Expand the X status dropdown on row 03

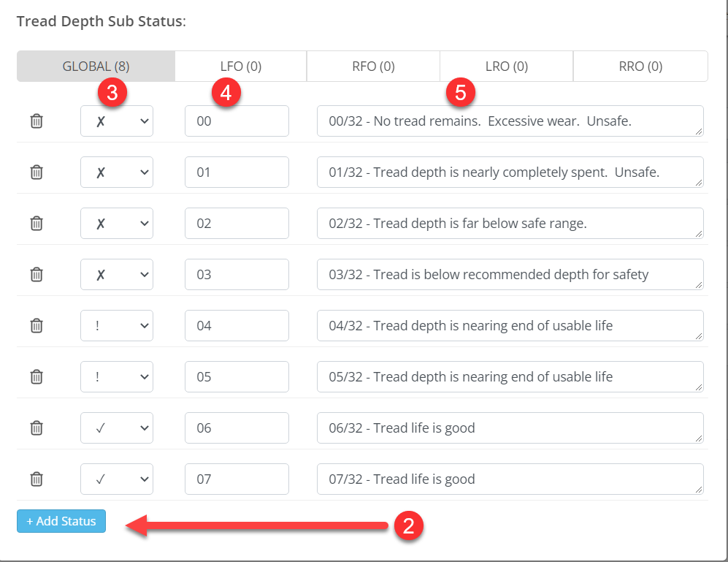point(117,275)
